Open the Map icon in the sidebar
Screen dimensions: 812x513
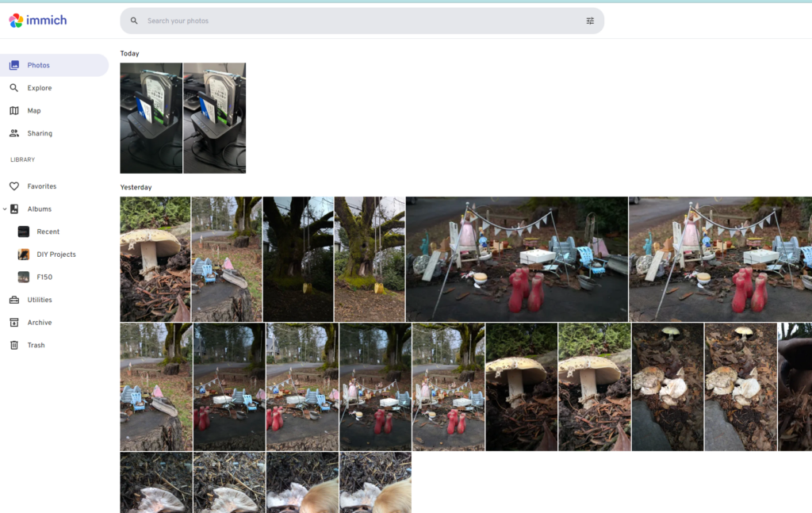coord(14,111)
